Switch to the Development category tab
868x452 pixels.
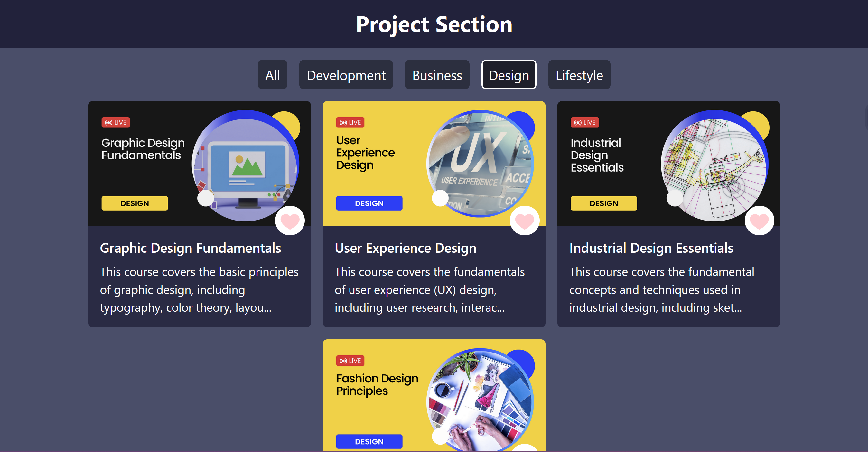[x=346, y=75]
